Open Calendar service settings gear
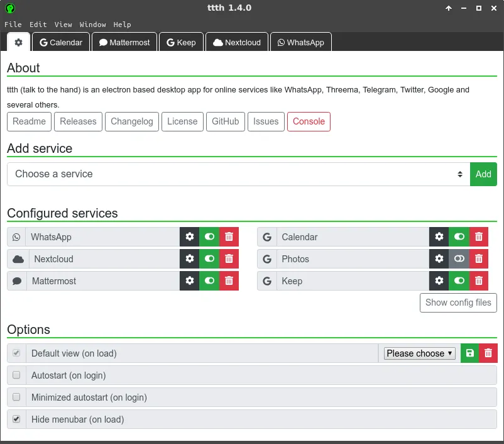 [x=439, y=237]
